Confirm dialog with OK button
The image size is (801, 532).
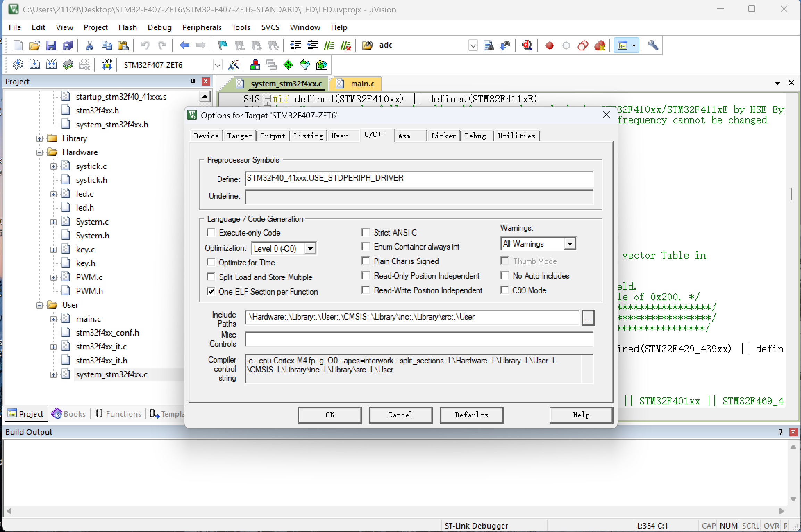click(x=330, y=415)
